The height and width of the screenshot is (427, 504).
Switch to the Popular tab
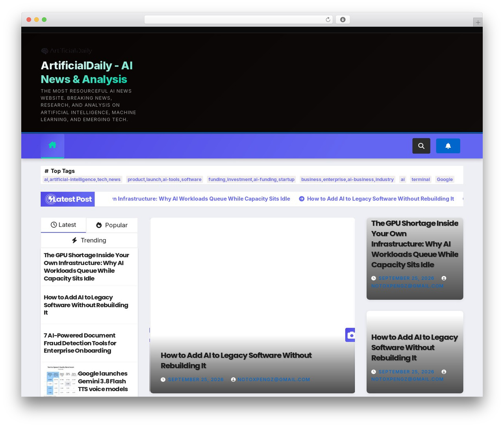click(112, 225)
